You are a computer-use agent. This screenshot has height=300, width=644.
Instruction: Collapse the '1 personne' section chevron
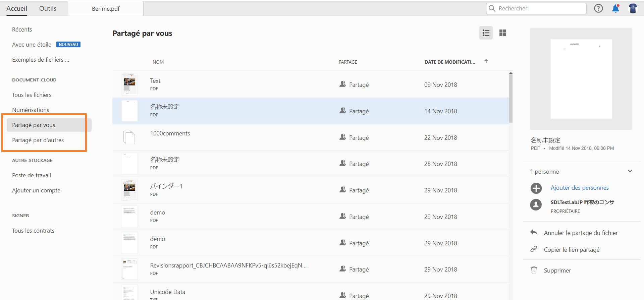(x=630, y=171)
